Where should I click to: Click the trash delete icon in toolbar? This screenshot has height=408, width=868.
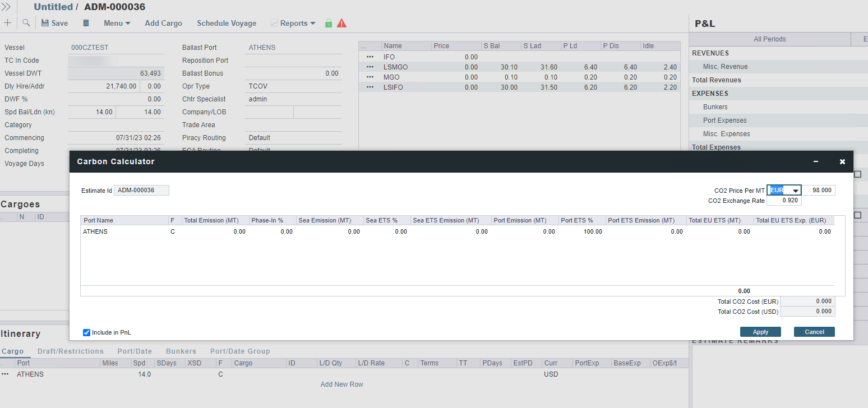[86, 23]
